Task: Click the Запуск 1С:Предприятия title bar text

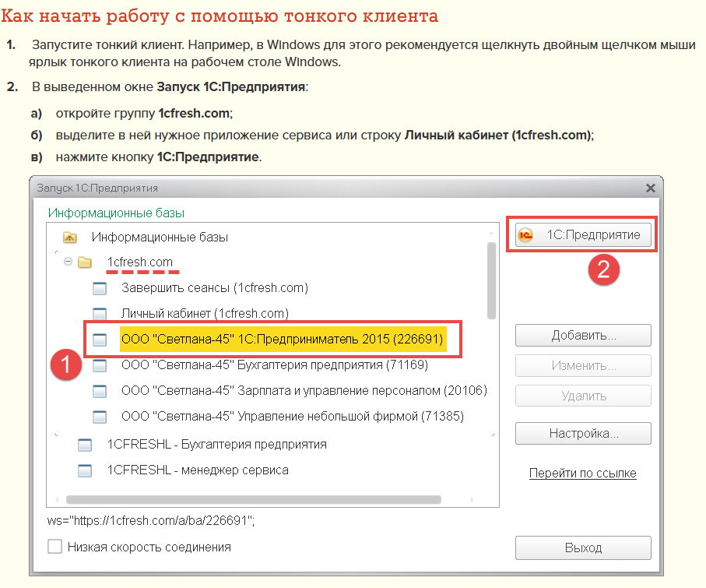Action: [97, 188]
